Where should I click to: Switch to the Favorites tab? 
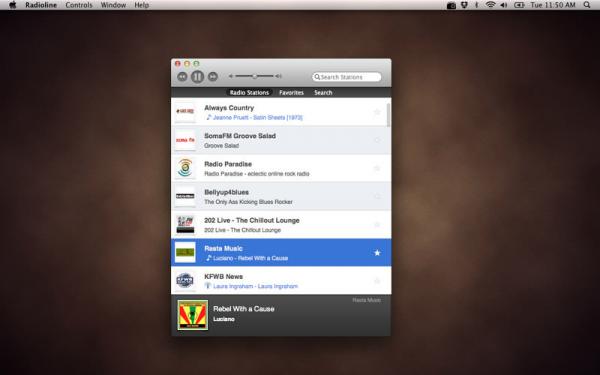pyautogui.click(x=291, y=93)
